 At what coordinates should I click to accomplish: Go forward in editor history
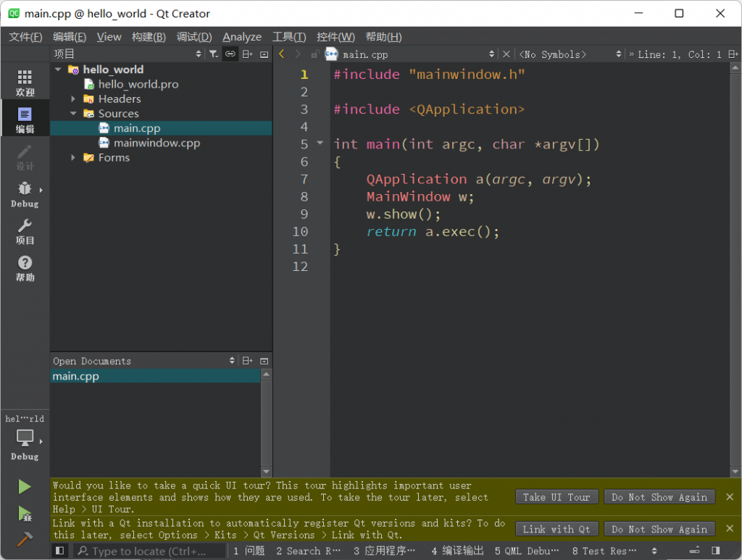click(298, 54)
